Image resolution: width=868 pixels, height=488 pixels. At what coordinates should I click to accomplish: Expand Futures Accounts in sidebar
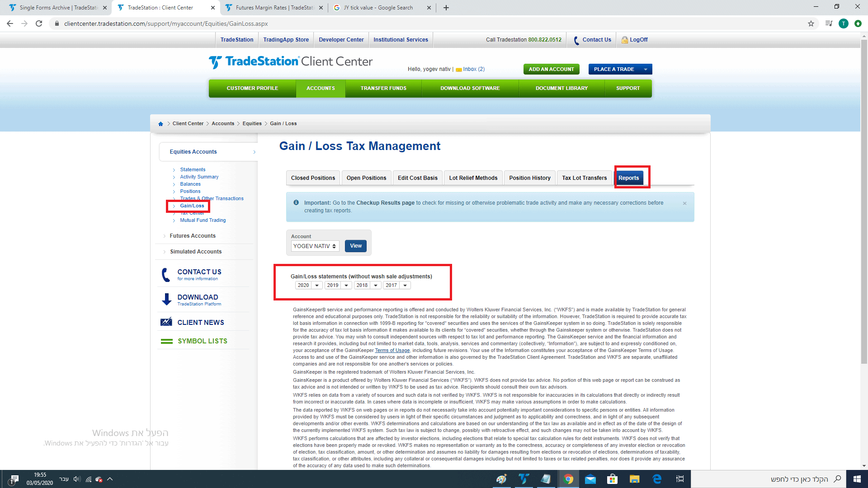pos(193,236)
